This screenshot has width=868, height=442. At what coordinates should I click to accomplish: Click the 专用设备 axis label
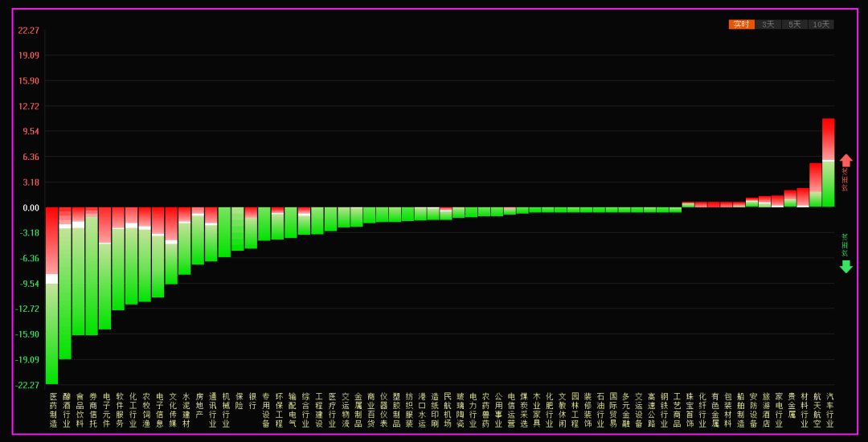pyautogui.click(x=266, y=410)
